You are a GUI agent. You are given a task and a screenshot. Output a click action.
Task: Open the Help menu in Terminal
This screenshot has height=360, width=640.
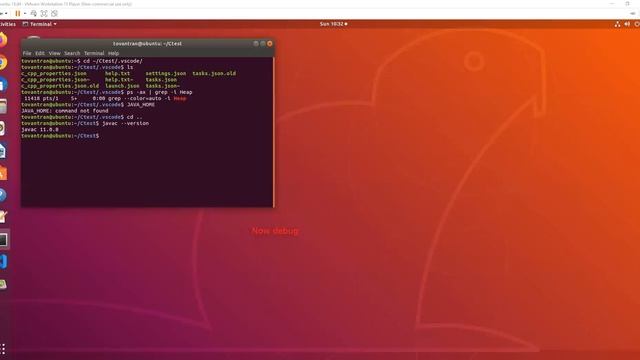[x=113, y=53]
